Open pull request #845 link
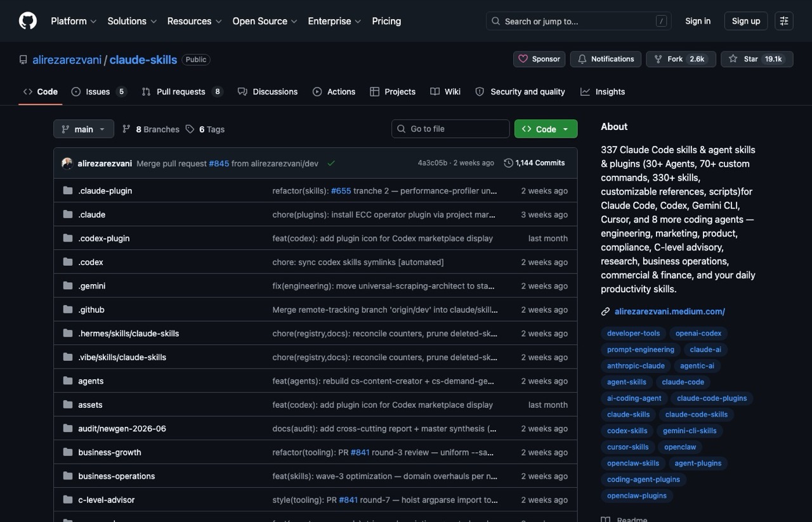 pyautogui.click(x=219, y=163)
